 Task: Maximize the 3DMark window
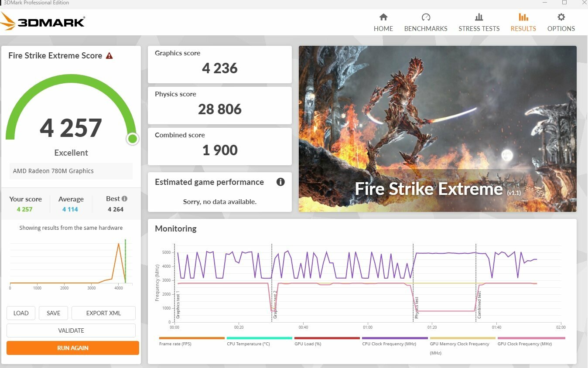pos(564,3)
